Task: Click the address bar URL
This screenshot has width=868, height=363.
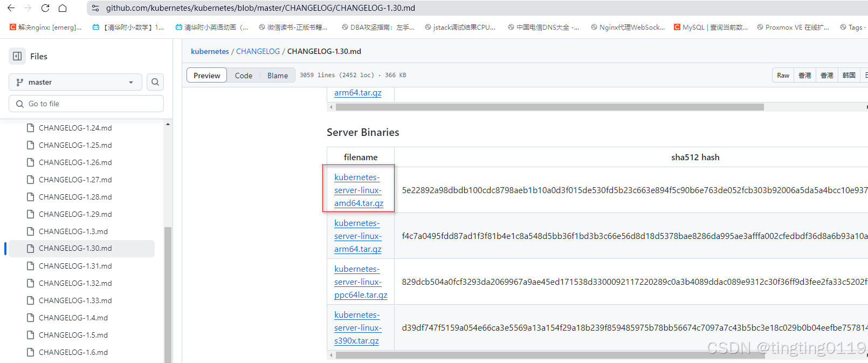Action: [x=260, y=8]
